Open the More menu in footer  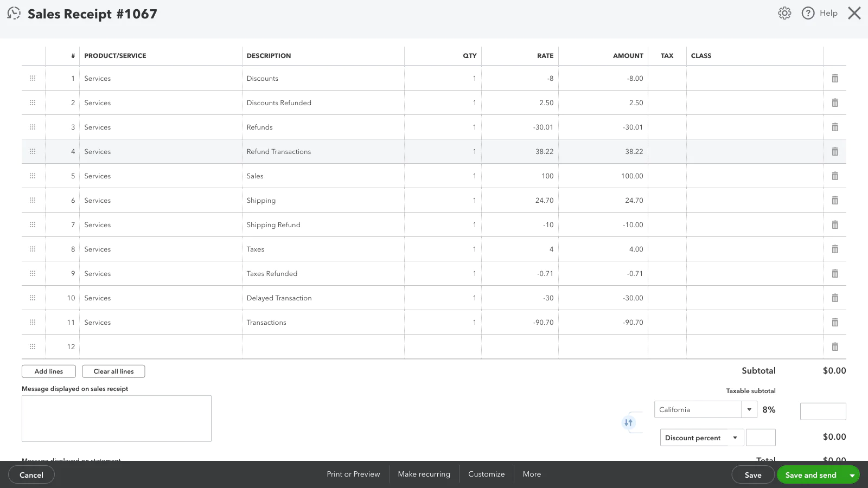coord(532,474)
